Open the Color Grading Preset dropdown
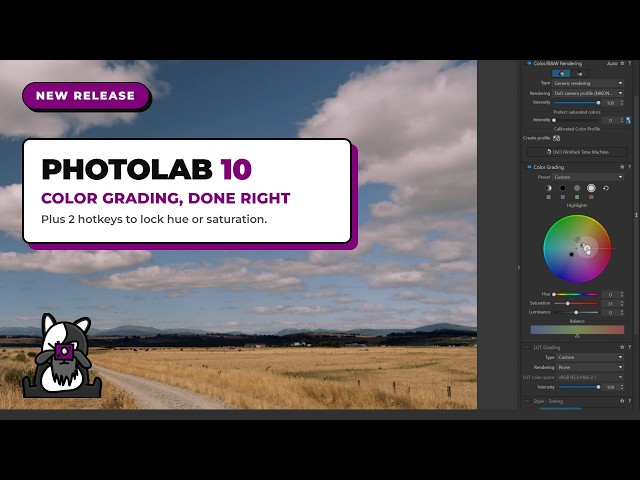The height and width of the screenshot is (480, 640). point(588,177)
